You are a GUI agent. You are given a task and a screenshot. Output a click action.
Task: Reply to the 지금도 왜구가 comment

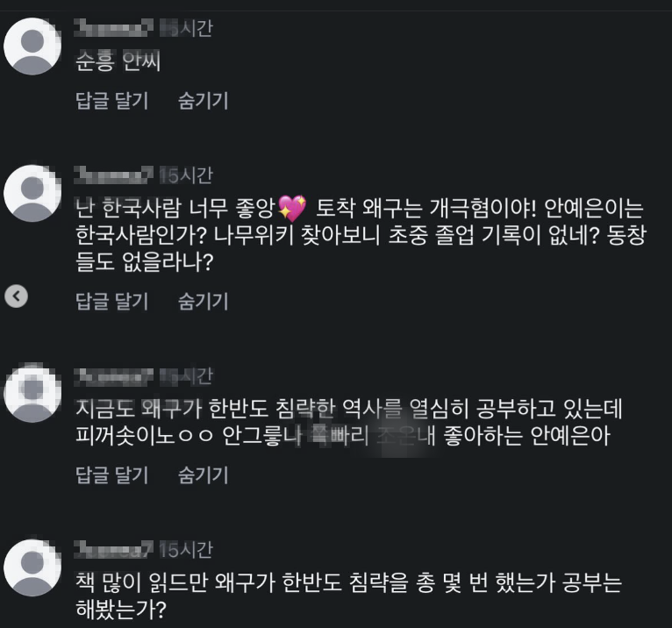[112, 475]
